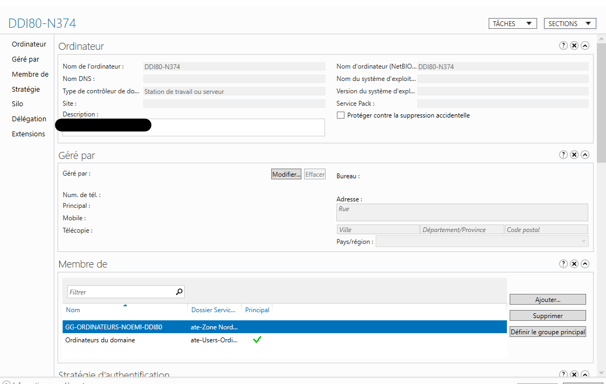Click the Type de contrôleur field value
The width and height of the screenshot is (606, 384).
[x=234, y=92]
